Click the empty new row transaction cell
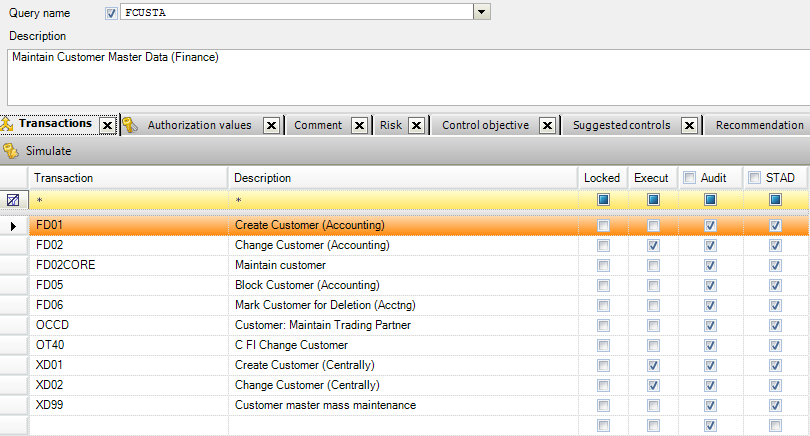 tap(128, 426)
